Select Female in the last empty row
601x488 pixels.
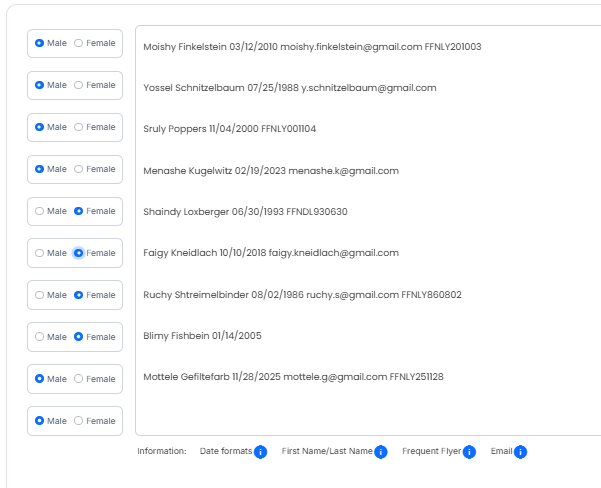(78, 421)
